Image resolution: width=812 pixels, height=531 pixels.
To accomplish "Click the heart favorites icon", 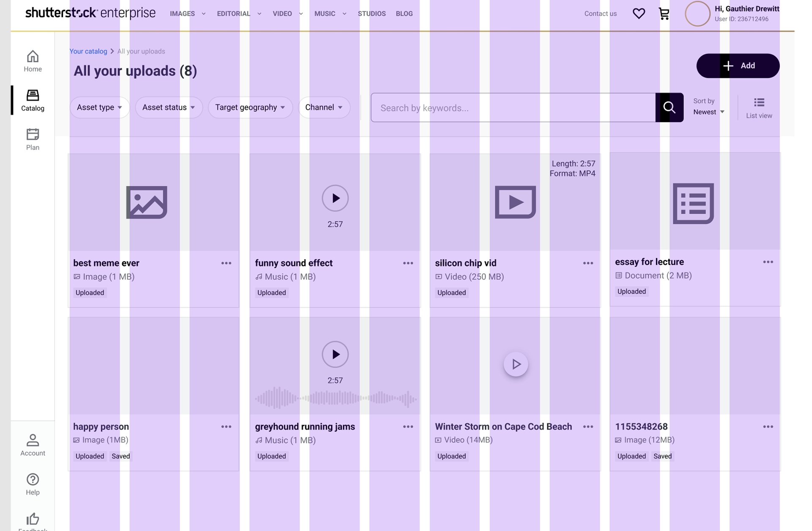I will click(x=639, y=14).
